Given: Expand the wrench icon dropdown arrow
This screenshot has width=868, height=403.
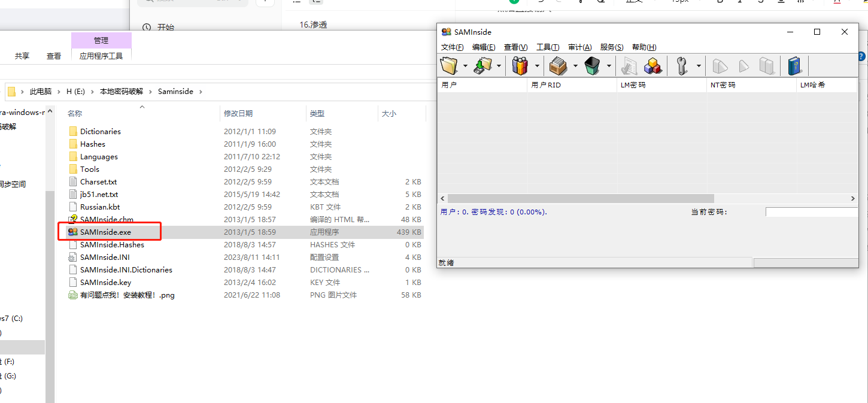Looking at the screenshot, I should [x=697, y=66].
